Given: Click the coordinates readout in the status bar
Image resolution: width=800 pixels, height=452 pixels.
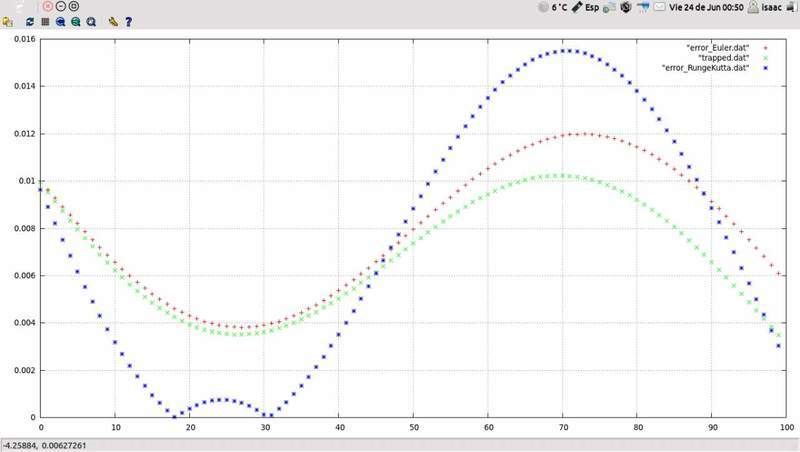Looking at the screenshot, I should (45, 445).
